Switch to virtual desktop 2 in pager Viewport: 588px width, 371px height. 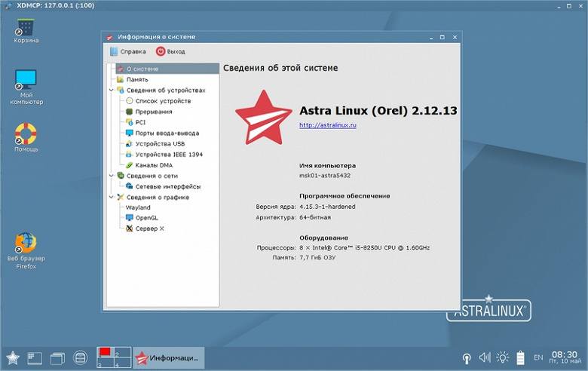tap(123, 353)
